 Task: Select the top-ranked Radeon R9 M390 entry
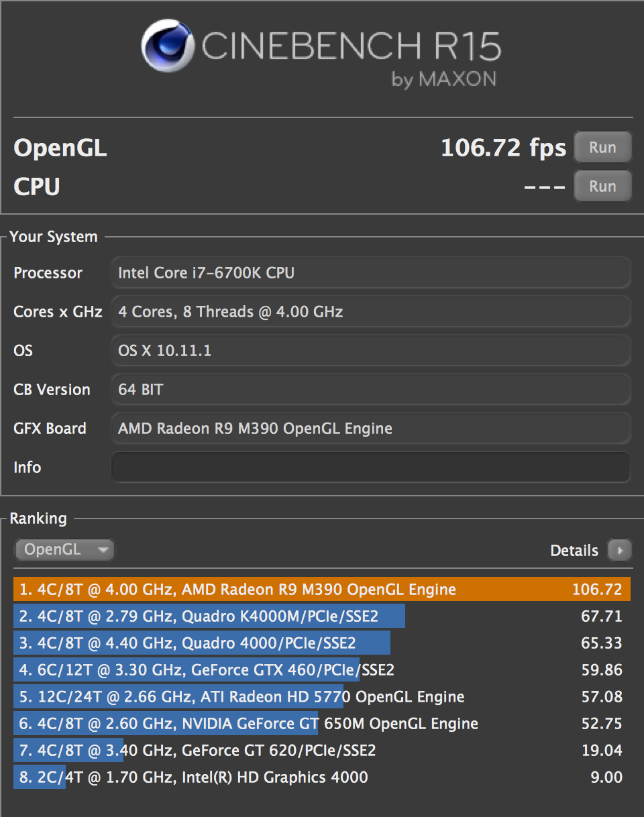pyautogui.click(x=321, y=590)
